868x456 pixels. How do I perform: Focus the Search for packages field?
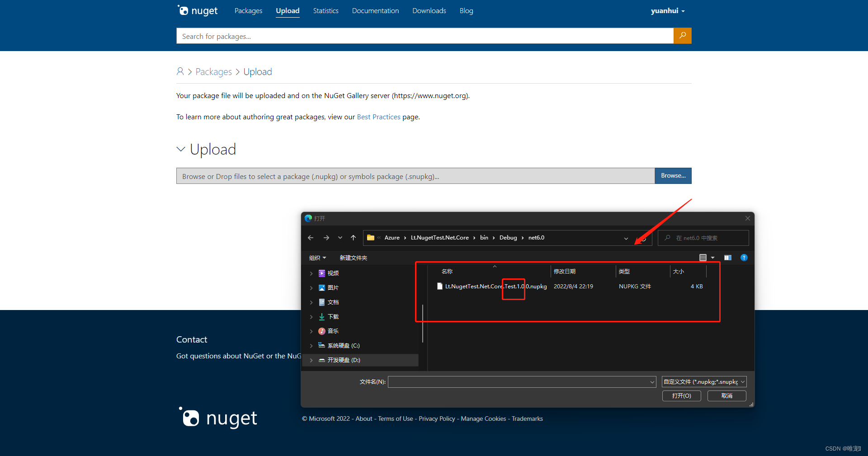[x=425, y=36]
